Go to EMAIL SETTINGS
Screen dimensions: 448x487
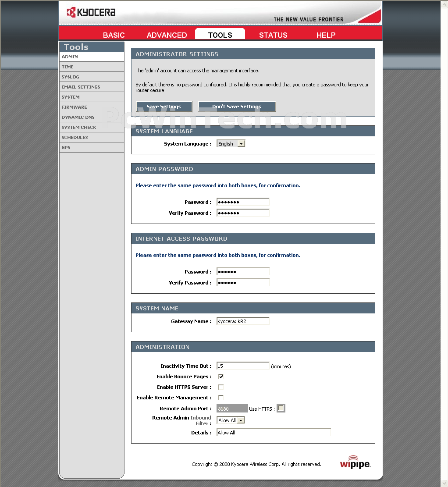click(92, 87)
